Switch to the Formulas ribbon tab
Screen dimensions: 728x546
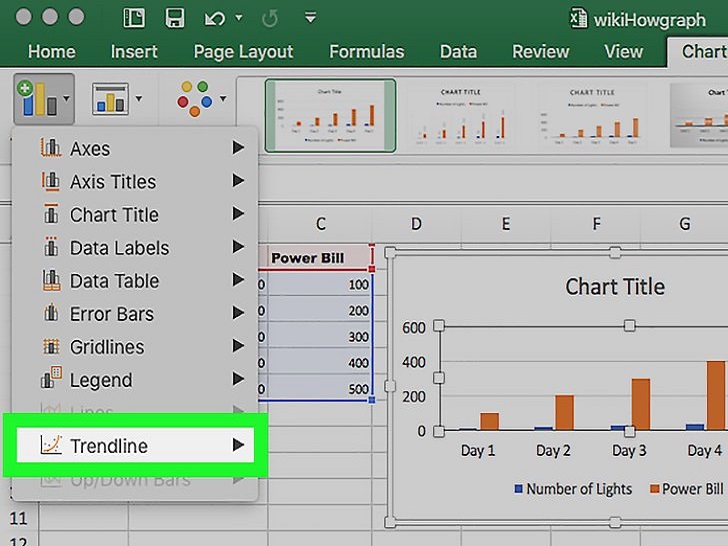pyautogui.click(x=367, y=52)
